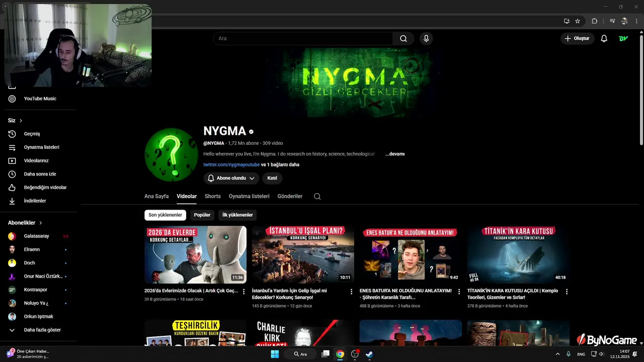Viewport: 644px width, 362px height.
Task: Select the Popüler filter chip
Action: coord(202,215)
